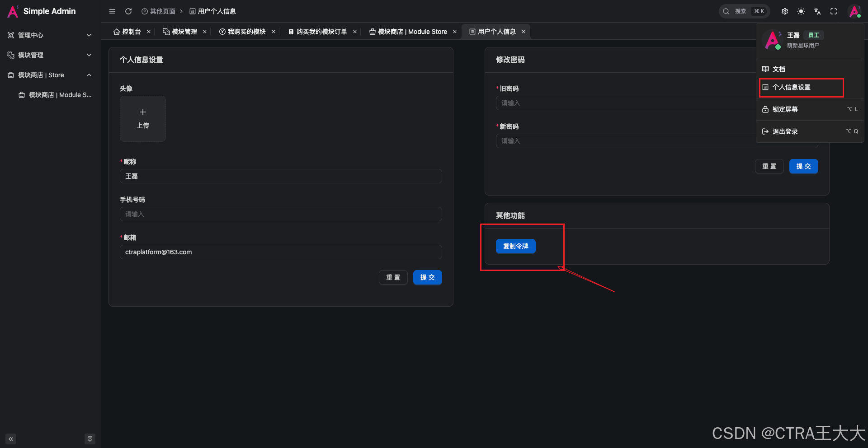Click the avatar 上传 upload box

pos(143,119)
